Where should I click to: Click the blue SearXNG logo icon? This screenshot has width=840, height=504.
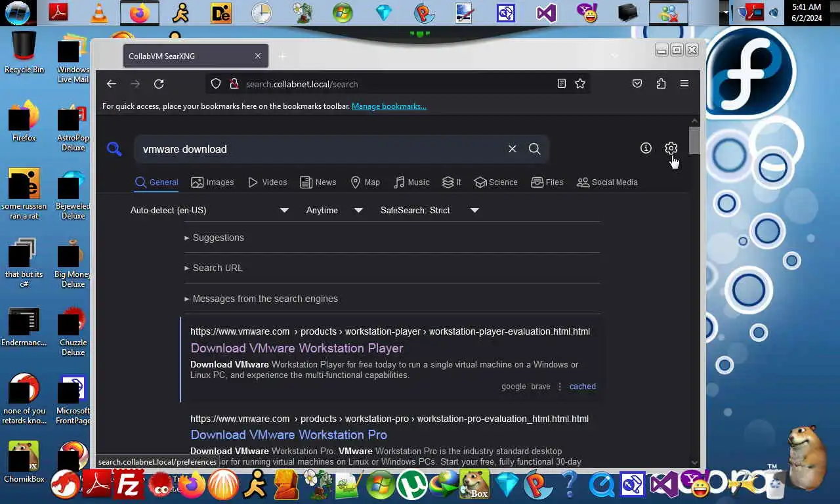[x=114, y=149]
